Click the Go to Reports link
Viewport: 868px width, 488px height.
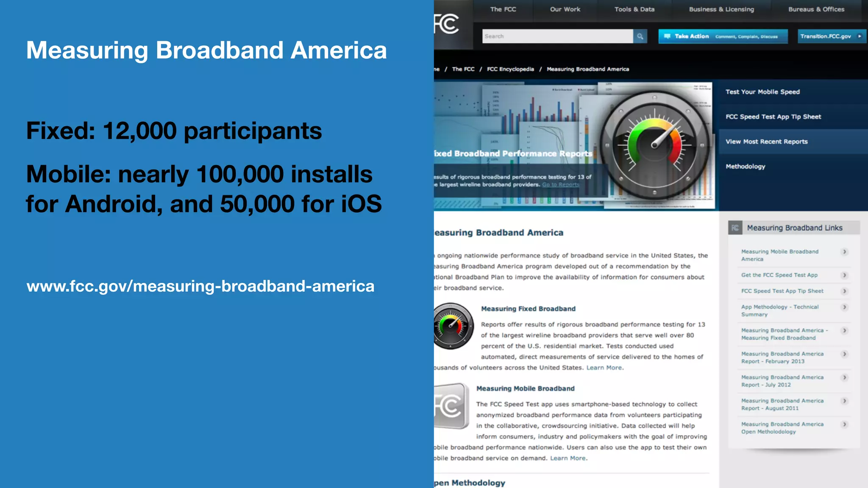point(560,185)
